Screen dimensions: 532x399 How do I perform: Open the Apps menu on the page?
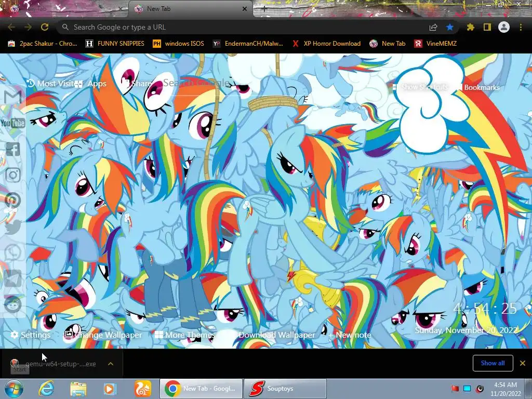[90, 84]
